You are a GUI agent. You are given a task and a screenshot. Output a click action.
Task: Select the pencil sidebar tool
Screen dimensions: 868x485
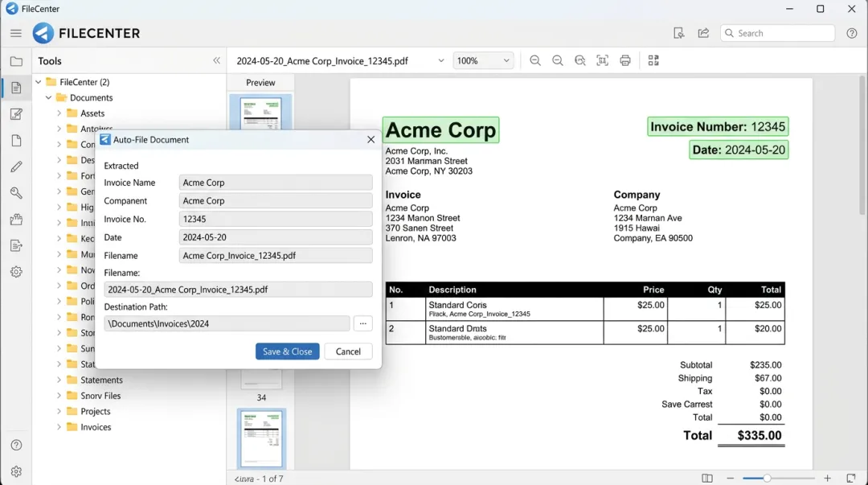(16, 166)
